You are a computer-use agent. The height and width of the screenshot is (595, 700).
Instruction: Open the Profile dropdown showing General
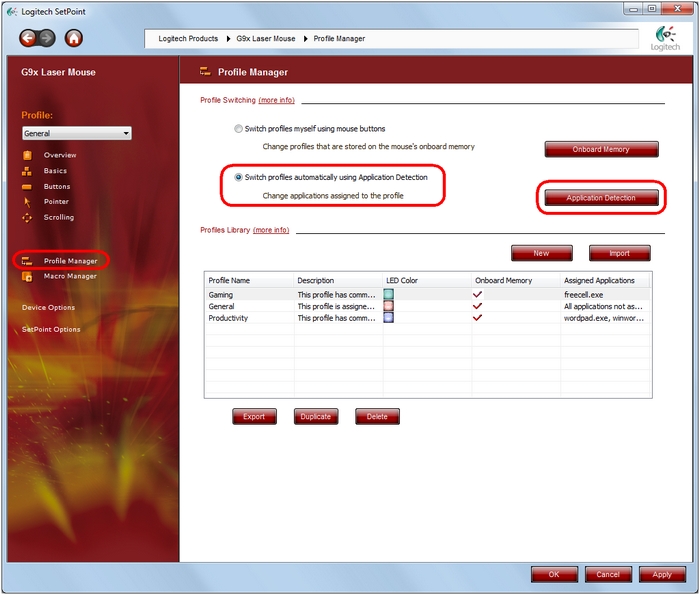[x=77, y=133]
